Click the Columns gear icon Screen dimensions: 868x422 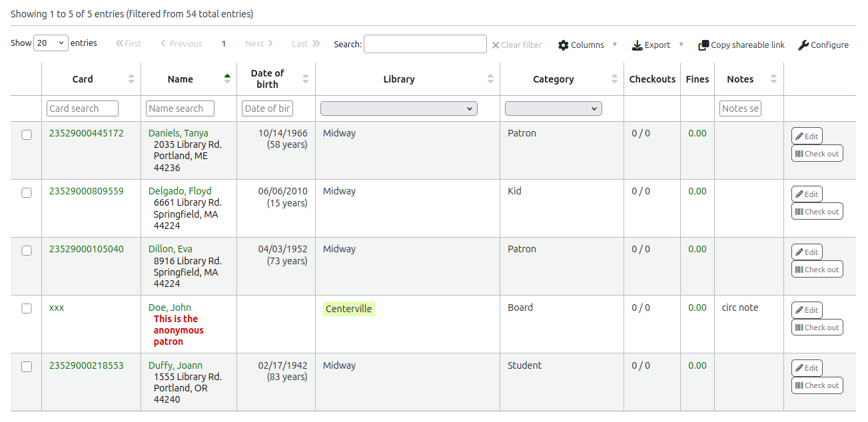[x=564, y=45]
